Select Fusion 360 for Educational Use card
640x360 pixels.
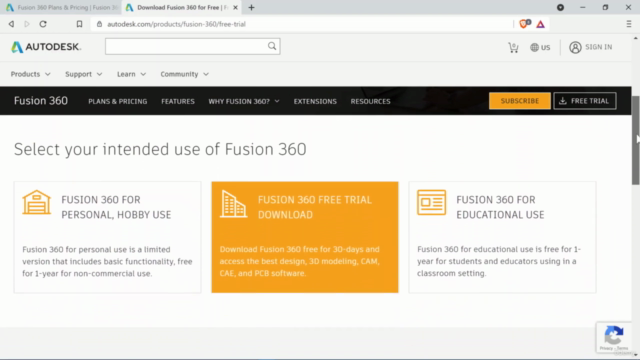pyautogui.click(x=502, y=237)
